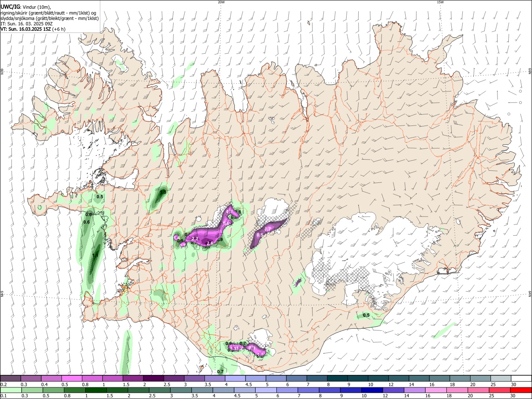The image size is (532, 399).
Task: Select lower legend pale green swatch at 0.1
Action: (11, 390)
